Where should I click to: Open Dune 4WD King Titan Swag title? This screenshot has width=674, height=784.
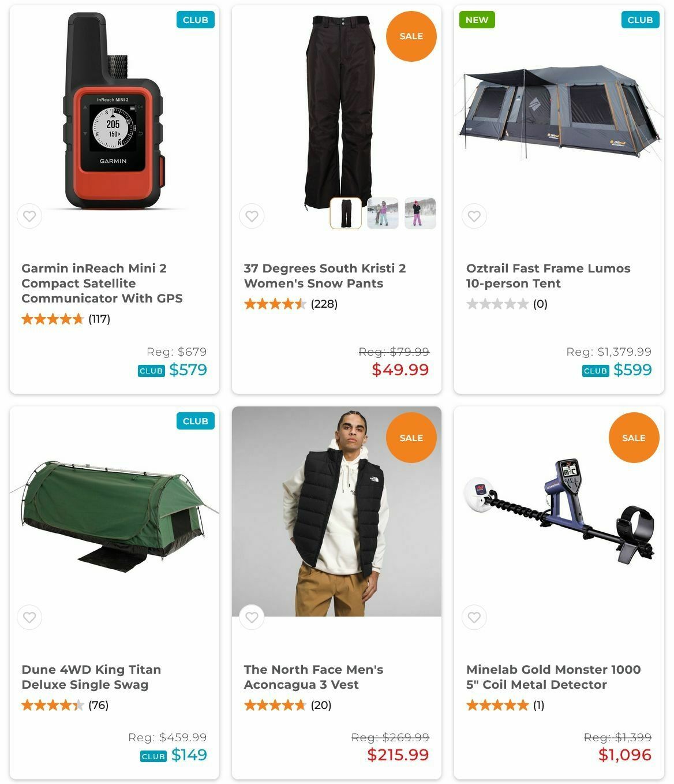[x=91, y=677]
